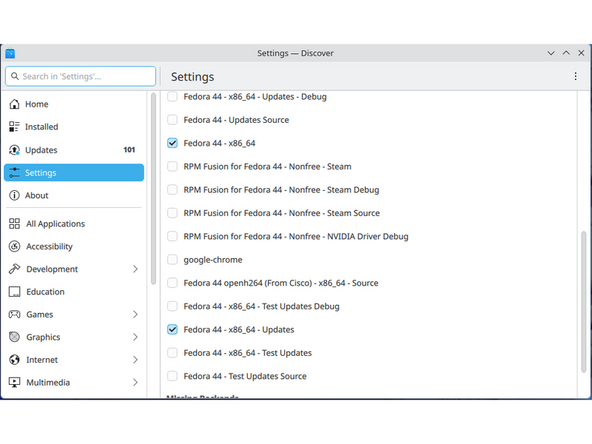Click the Multimedia monitor icon
This screenshot has width=592, height=444.
tap(14, 382)
